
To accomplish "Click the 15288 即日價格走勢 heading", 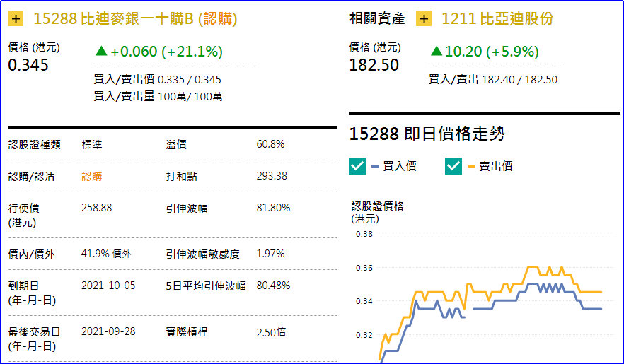I will point(427,134).
